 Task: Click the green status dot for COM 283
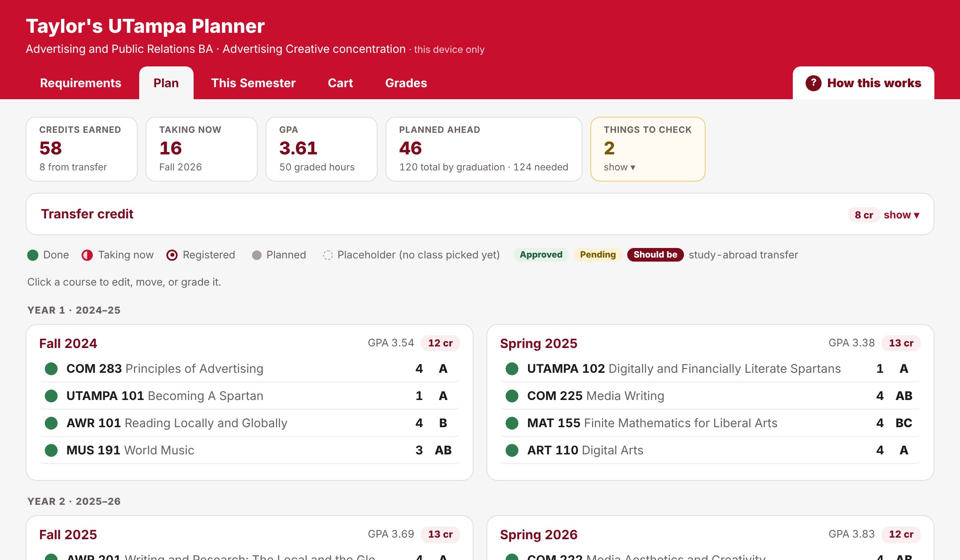pos(51,369)
